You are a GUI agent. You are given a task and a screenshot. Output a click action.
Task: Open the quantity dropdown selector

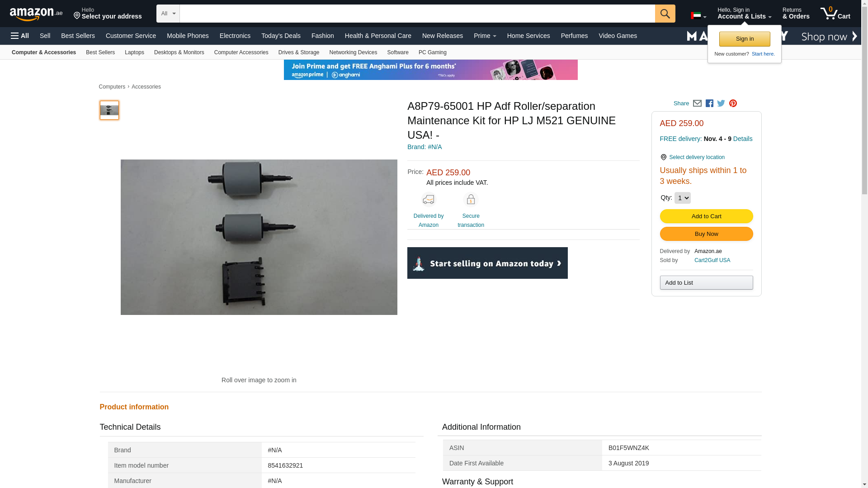(x=682, y=198)
